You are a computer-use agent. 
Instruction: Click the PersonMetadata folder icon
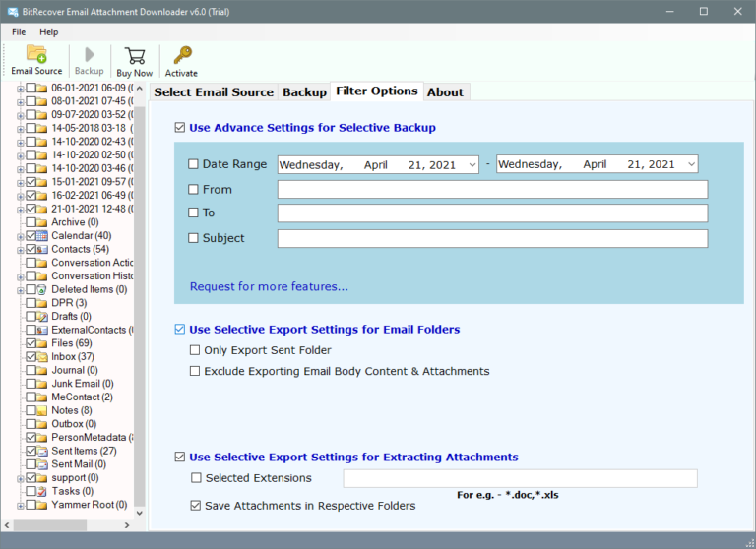tap(42, 438)
